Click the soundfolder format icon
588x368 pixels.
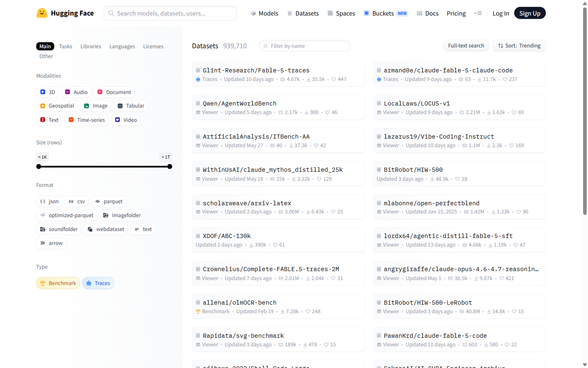pos(43,229)
